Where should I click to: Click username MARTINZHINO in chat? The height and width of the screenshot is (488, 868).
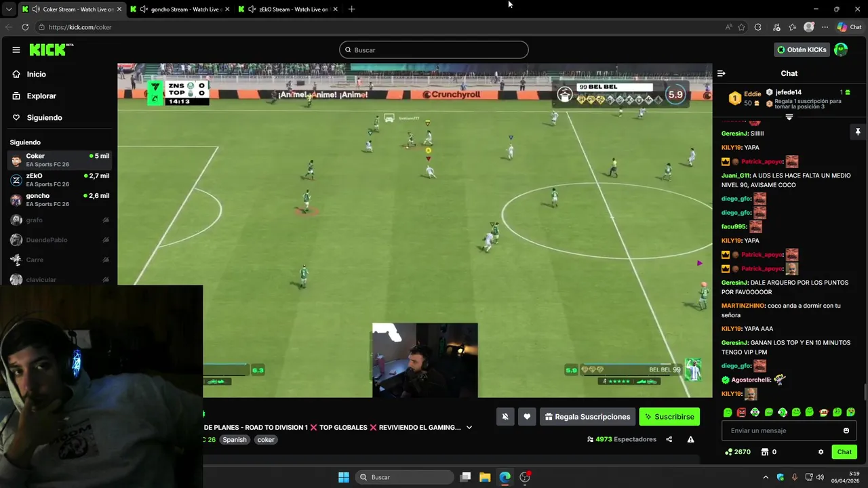click(743, 306)
